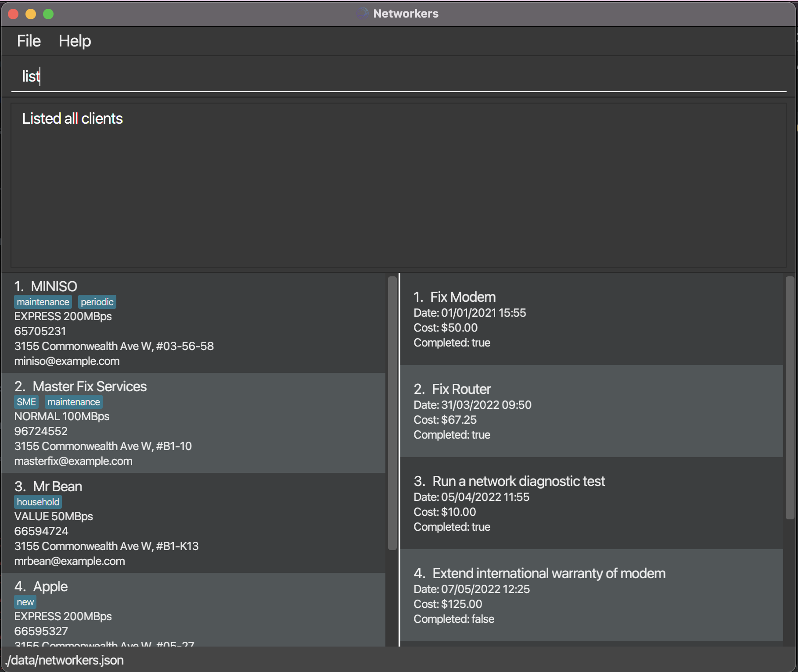Select 'Extend international warranty of modem' job title
This screenshot has height=672, width=798.
pyautogui.click(x=549, y=573)
